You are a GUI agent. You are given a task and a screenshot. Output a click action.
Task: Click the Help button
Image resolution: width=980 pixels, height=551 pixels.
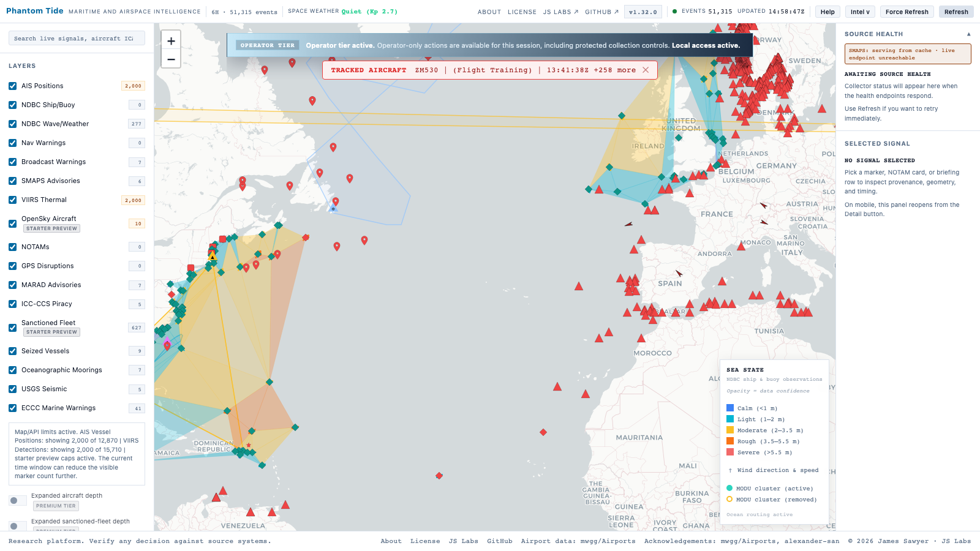[x=827, y=12]
